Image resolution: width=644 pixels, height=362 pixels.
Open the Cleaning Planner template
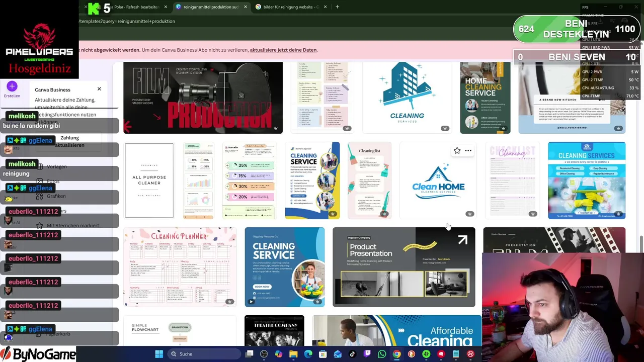180,267
